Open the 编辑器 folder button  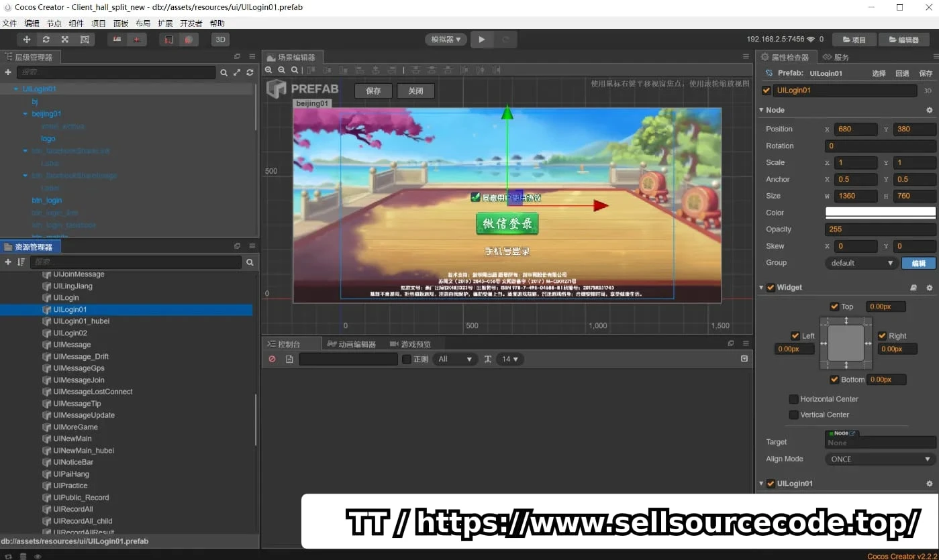(x=903, y=40)
